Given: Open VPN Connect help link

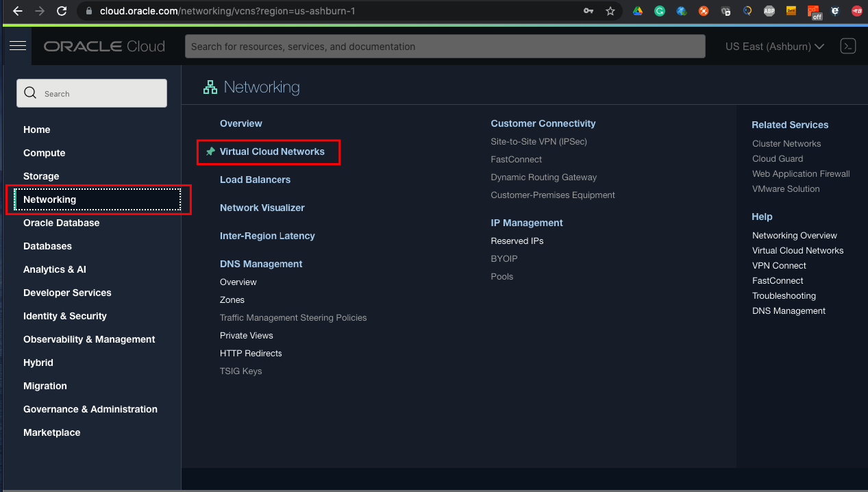Looking at the screenshot, I should coord(779,266).
